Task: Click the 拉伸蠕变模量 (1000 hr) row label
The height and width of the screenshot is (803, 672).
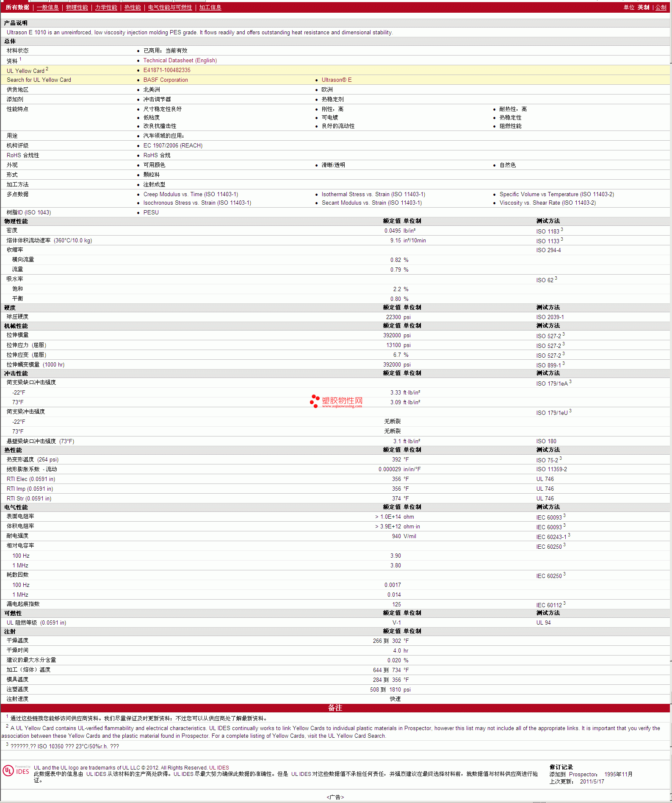Action: [x=36, y=364]
